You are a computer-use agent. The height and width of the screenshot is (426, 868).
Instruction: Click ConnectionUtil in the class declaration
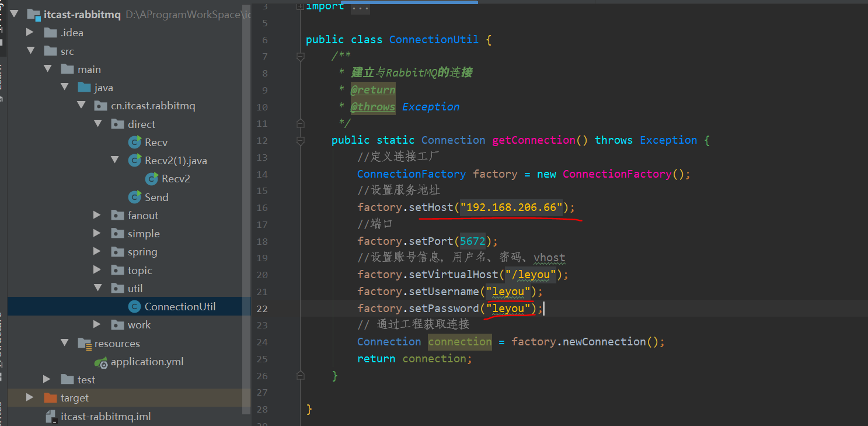(434, 40)
